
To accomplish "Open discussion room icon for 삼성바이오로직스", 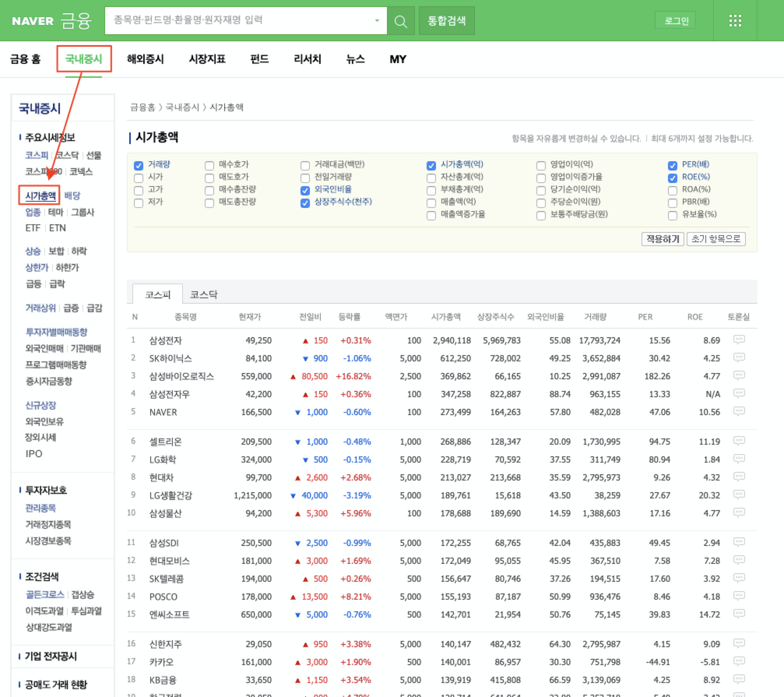I will [739, 376].
